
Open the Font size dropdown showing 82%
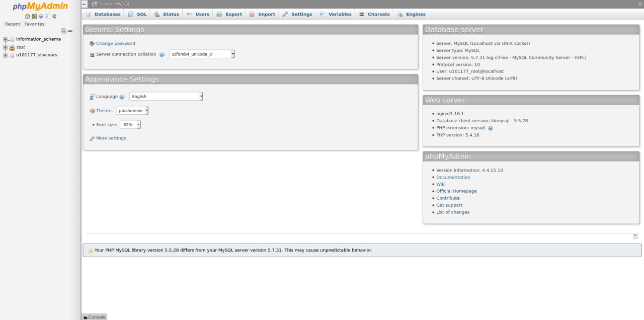130,124
